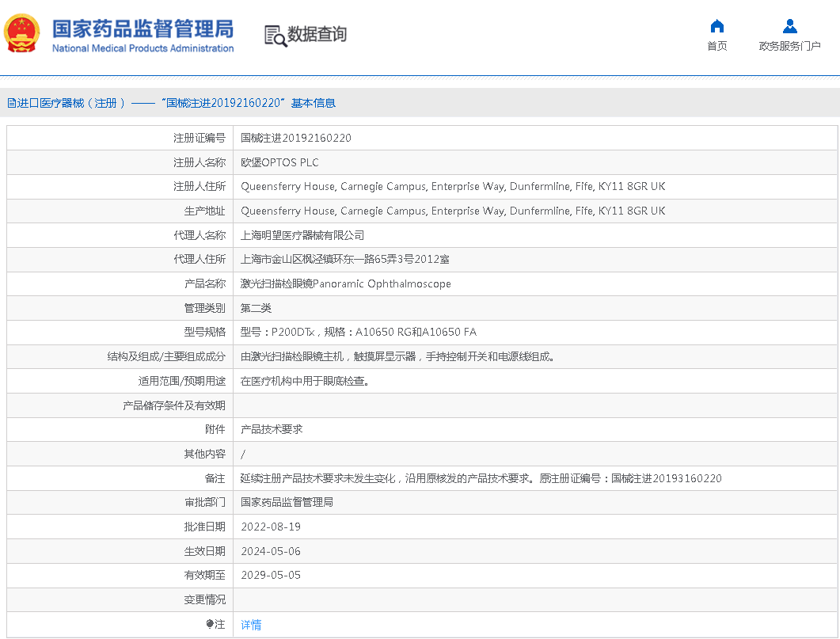
Task: Open the 政务服务门户 navigation label
Action: click(789, 47)
